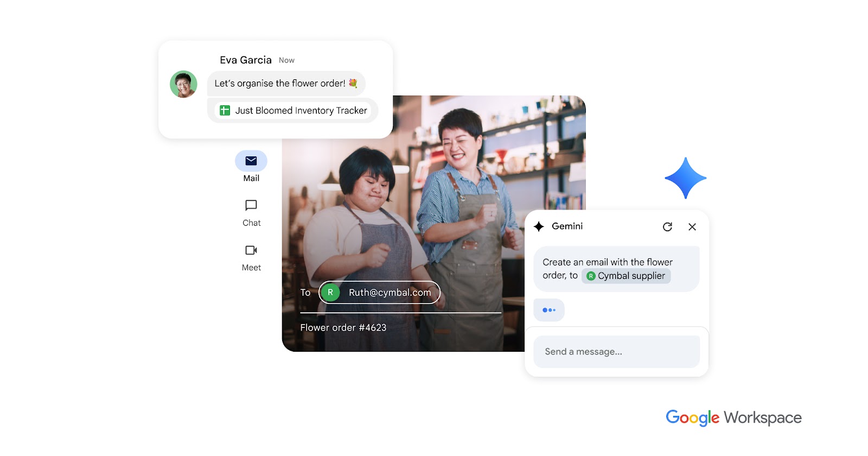Click the Mail label under envelope icon
Image resolution: width=868 pixels, height=456 pixels.
pyautogui.click(x=251, y=178)
